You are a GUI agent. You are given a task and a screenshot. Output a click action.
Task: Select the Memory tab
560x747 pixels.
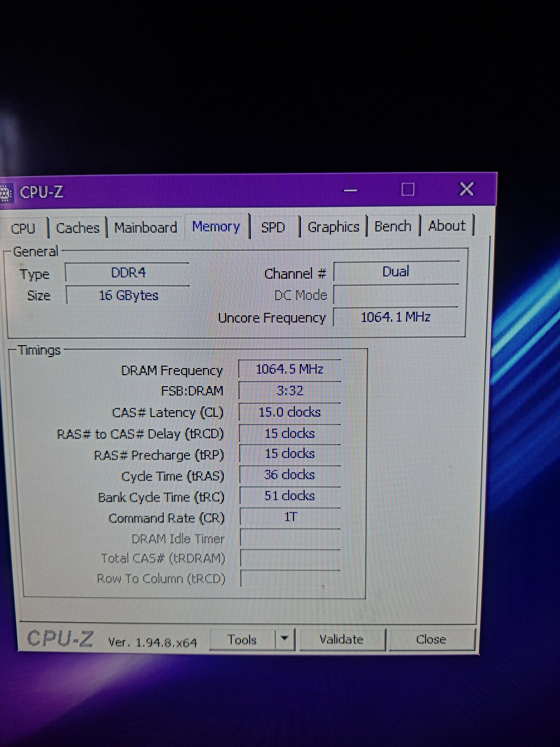pos(216,227)
